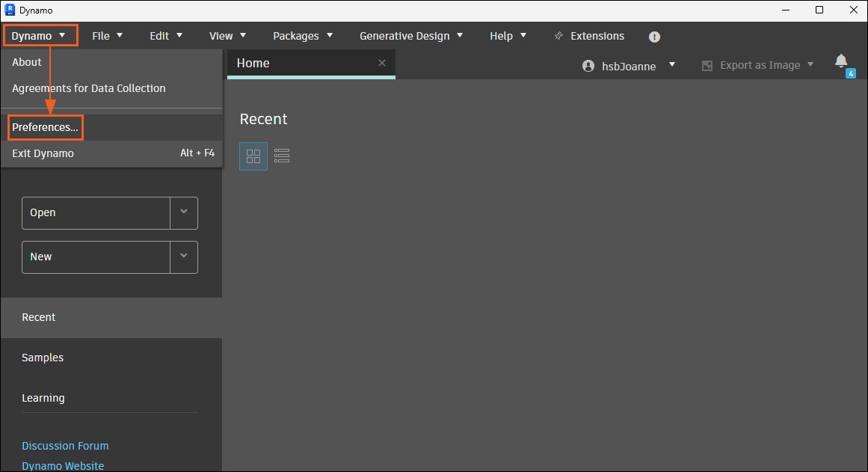Image resolution: width=868 pixels, height=472 pixels.
Task: Open the Dynamo Website link
Action: click(x=63, y=466)
